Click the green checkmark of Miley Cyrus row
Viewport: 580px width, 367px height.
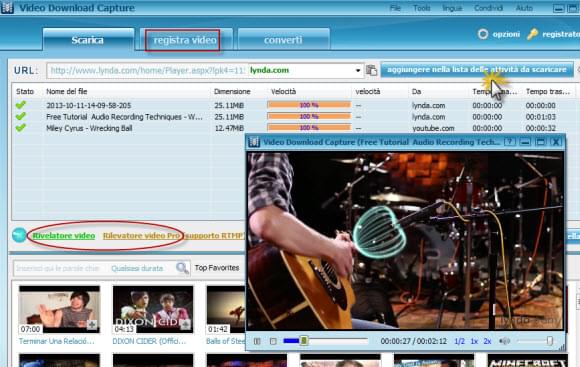pyautogui.click(x=21, y=128)
